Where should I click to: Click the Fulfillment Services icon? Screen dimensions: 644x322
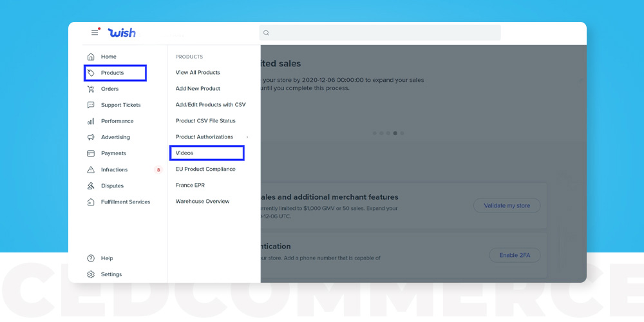[x=91, y=202]
